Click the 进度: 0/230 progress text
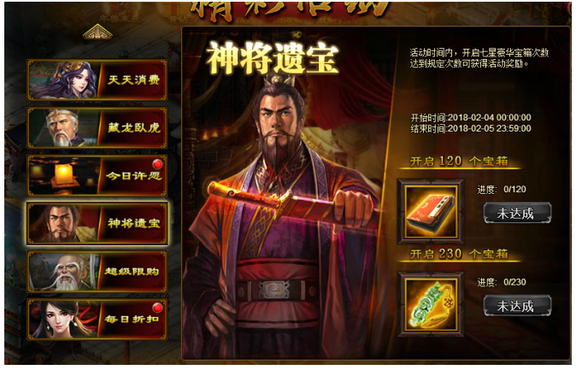The height and width of the screenshot is (370, 588). [502, 282]
